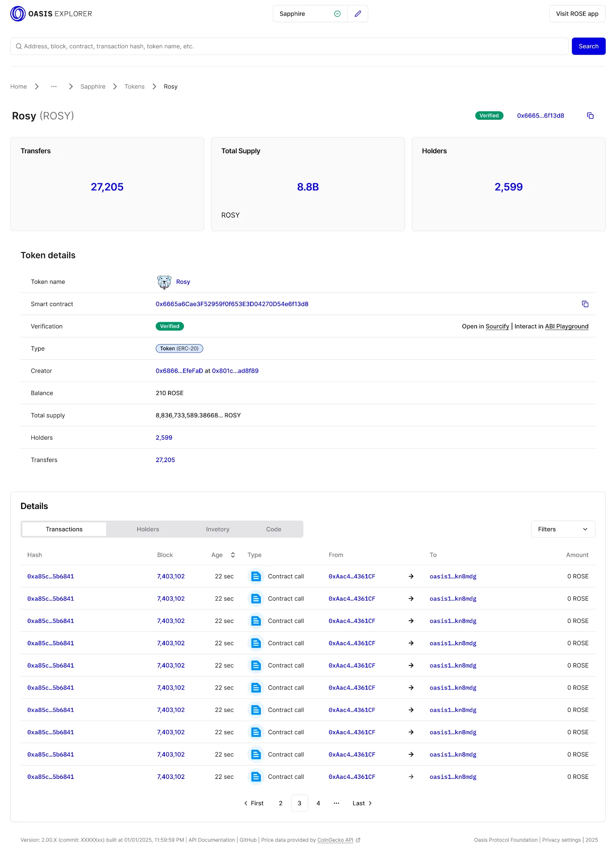Click the Oasis Explorer logo

[51, 14]
